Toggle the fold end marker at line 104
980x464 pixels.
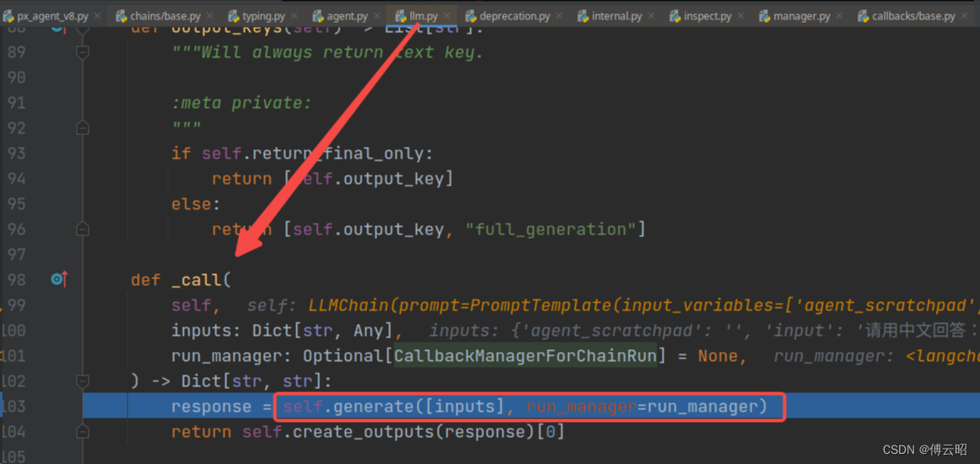tap(83, 432)
